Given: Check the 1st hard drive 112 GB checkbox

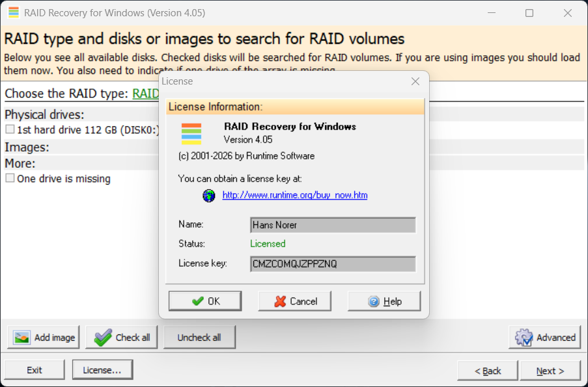Looking at the screenshot, I should (x=10, y=129).
